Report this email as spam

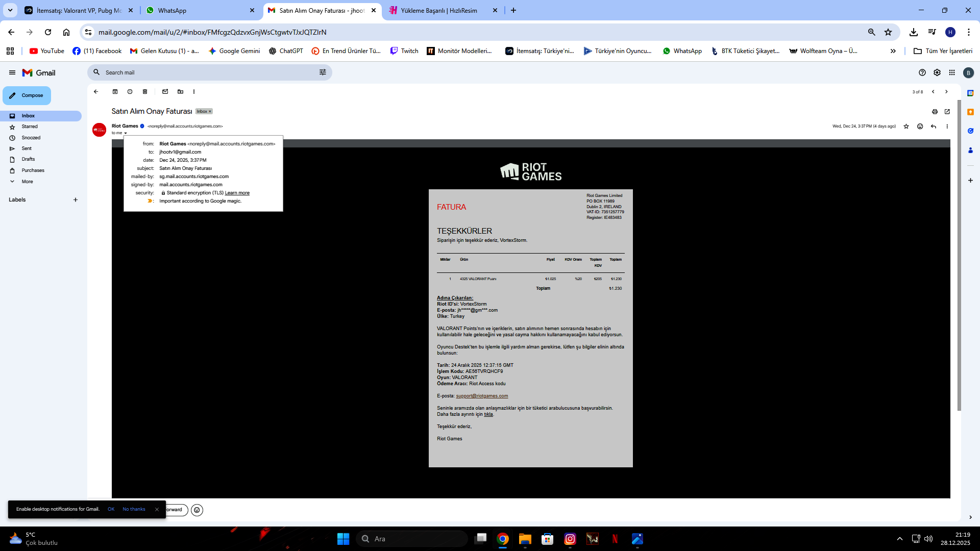click(130, 92)
